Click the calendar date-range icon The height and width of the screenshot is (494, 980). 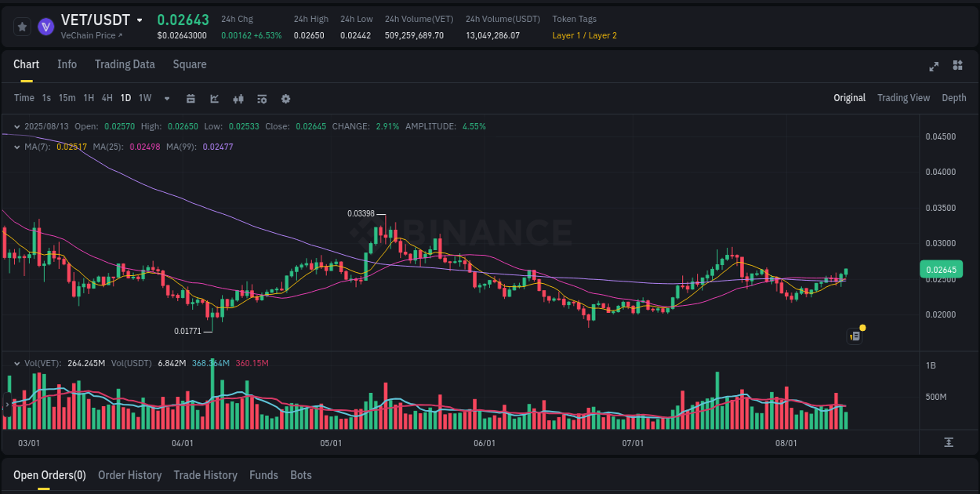191,99
